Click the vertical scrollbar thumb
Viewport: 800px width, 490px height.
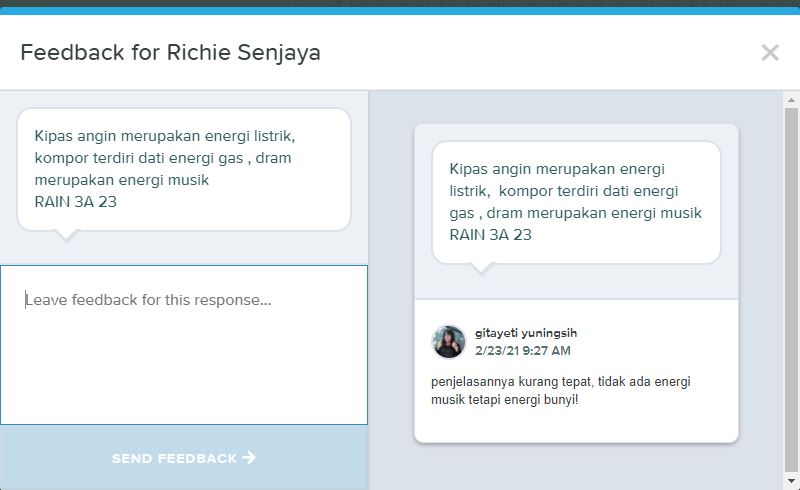(x=791, y=290)
